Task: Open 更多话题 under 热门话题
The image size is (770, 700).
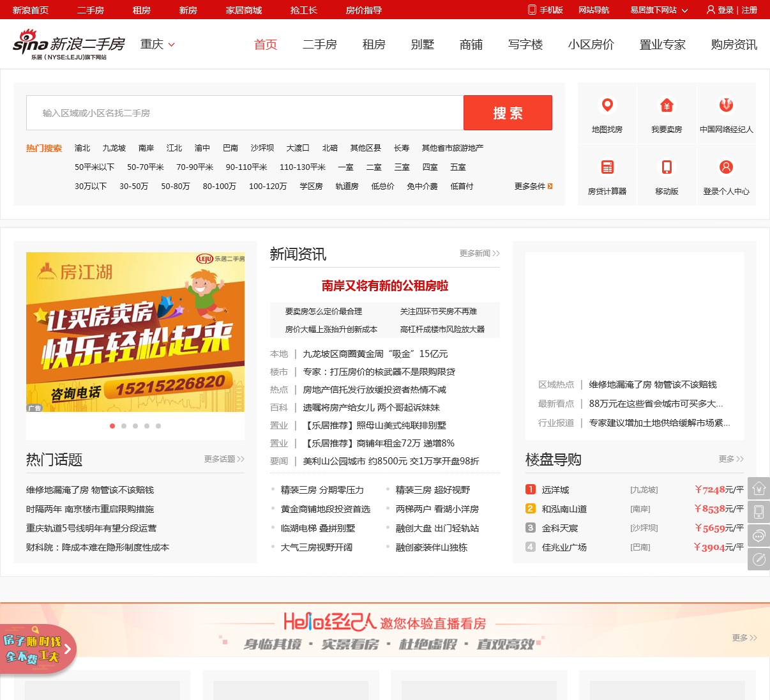Action: click(224, 459)
